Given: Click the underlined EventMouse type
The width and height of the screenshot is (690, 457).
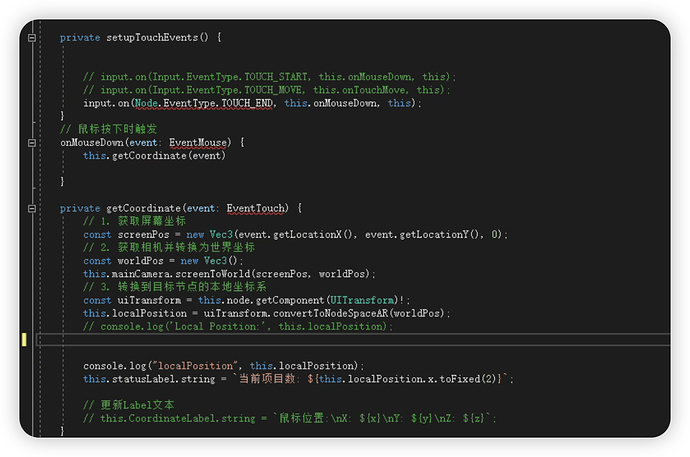Looking at the screenshot, I should (198, 143).
